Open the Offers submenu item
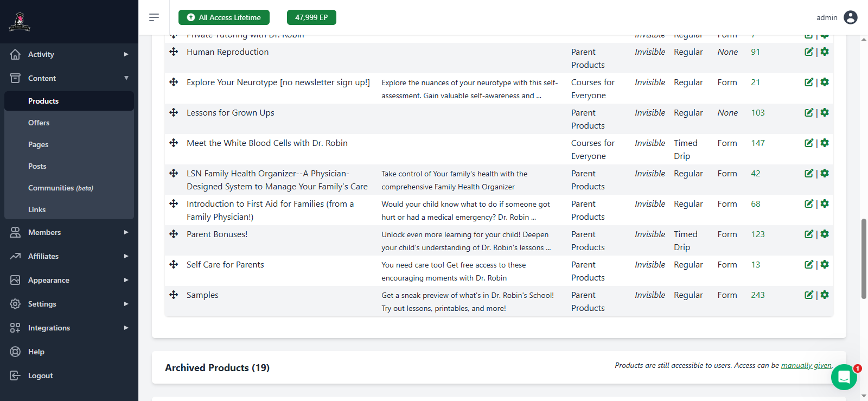 click(x=39, y=123)
